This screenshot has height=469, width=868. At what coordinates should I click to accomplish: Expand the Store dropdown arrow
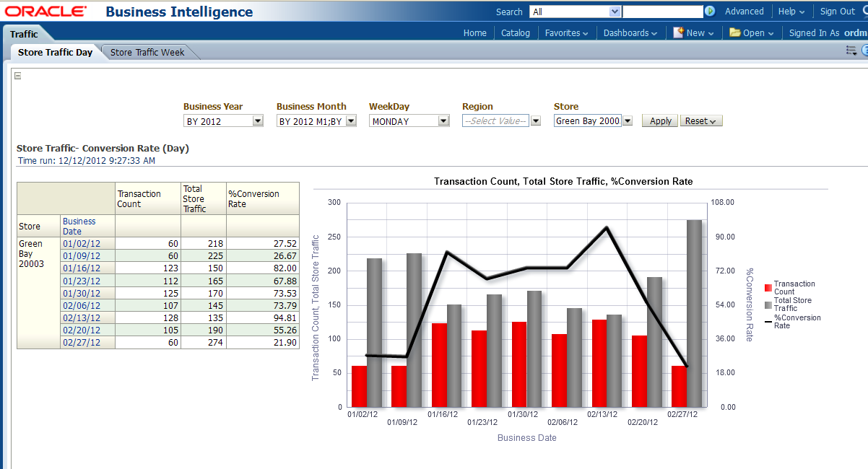[x=628, y=121]
